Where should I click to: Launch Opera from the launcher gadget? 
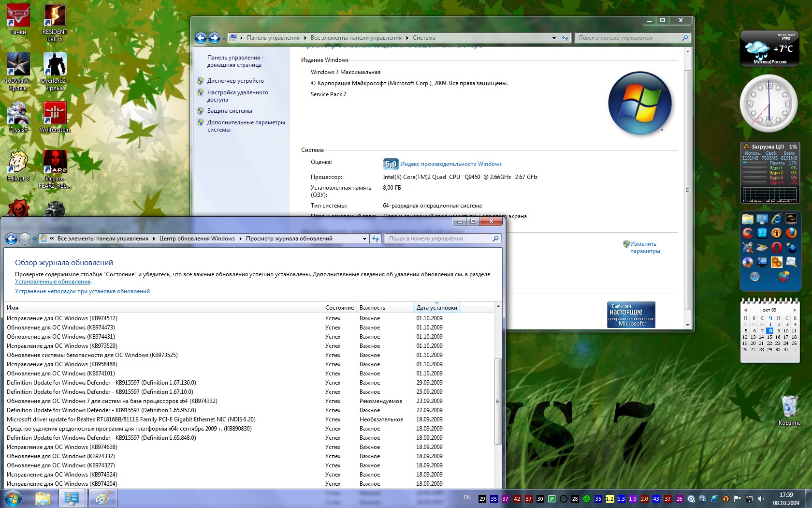coord(776,247)
